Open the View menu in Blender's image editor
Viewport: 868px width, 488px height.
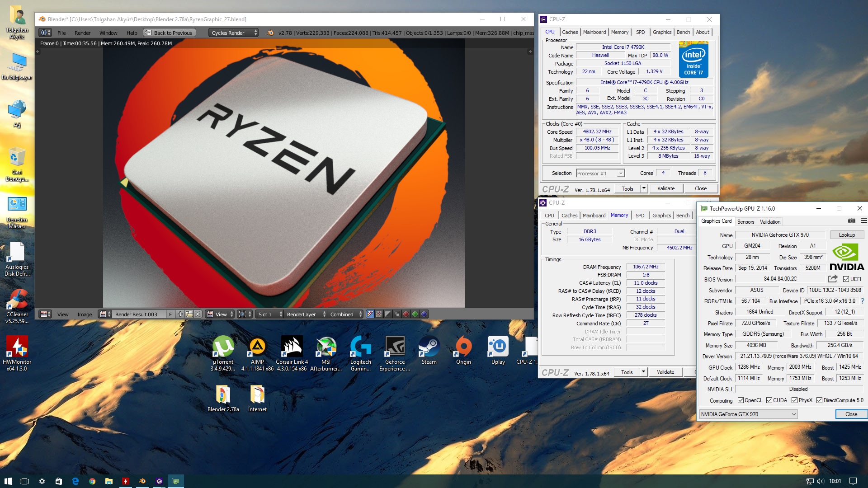[63, 314]
